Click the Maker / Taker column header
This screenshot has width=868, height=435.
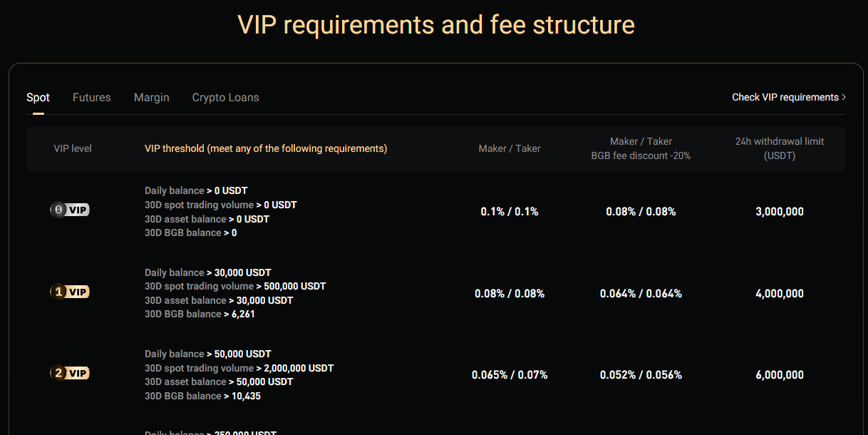click(x=510, y=148)
